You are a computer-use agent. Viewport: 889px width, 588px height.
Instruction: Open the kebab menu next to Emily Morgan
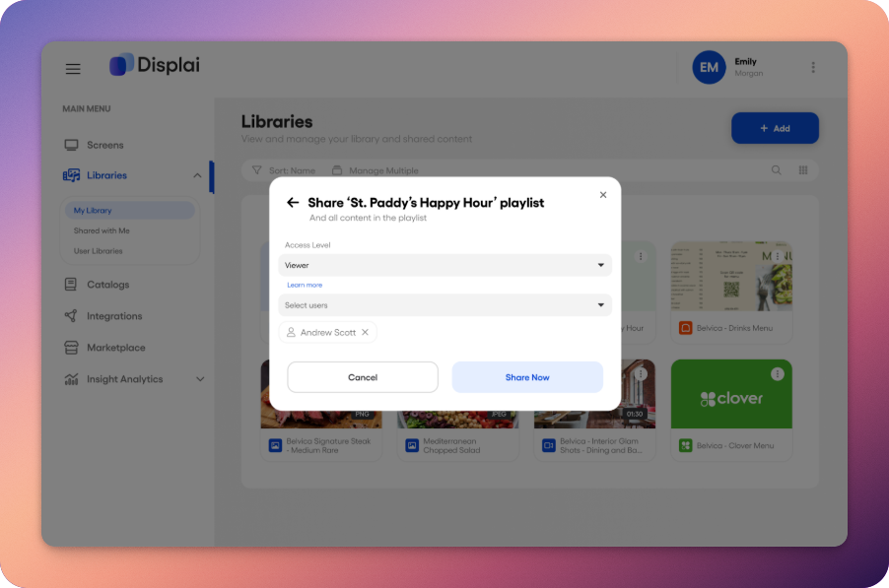(813, 67)
